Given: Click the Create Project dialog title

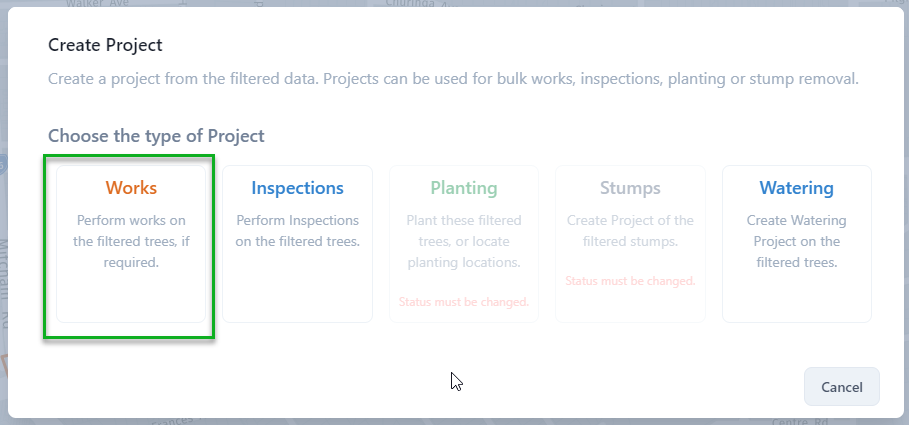Looking at the screenshot, I should pos(105,45).
